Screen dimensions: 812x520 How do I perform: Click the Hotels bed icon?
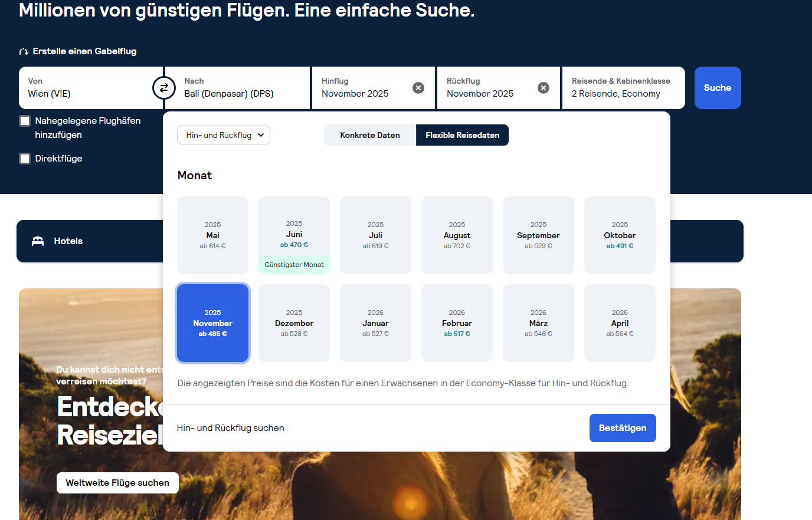38,241
